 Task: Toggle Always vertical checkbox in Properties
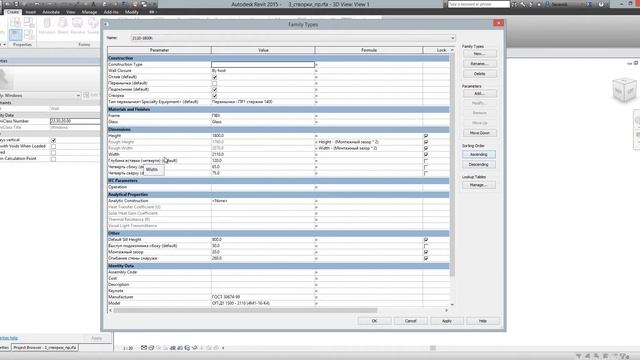click(53, 140)
